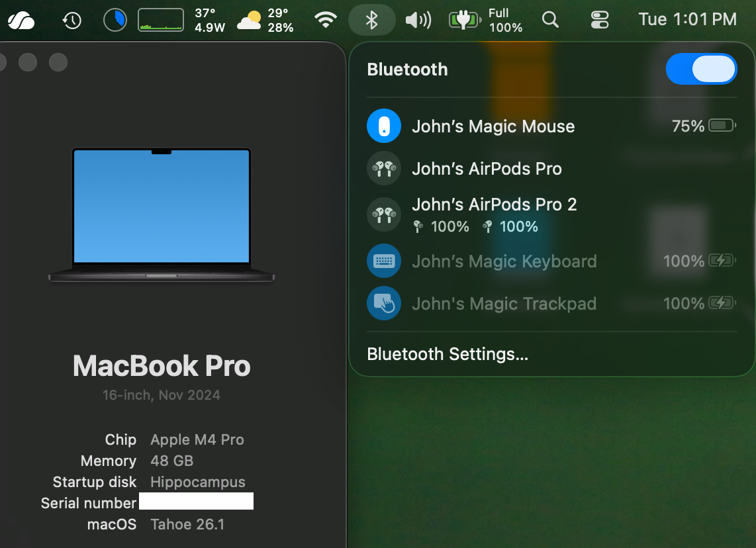The image size is (756, 548).
Task: Click the CPU activity graph in menu bar
Action: pos(161,21)
